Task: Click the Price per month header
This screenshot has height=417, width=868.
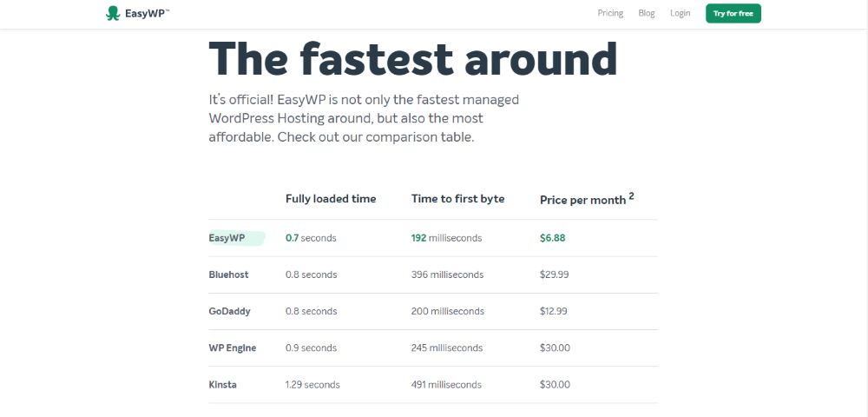Action: pyautogui.click(x=583, y=200)
